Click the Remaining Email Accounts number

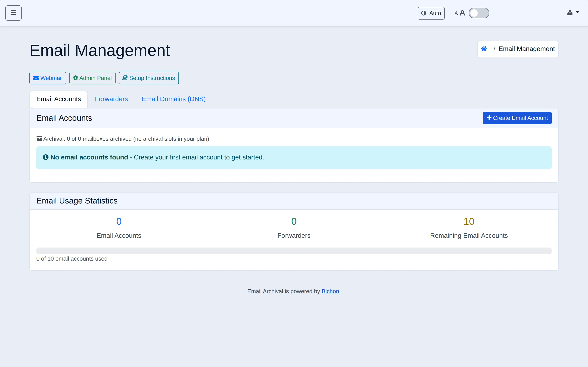point(469,221)
